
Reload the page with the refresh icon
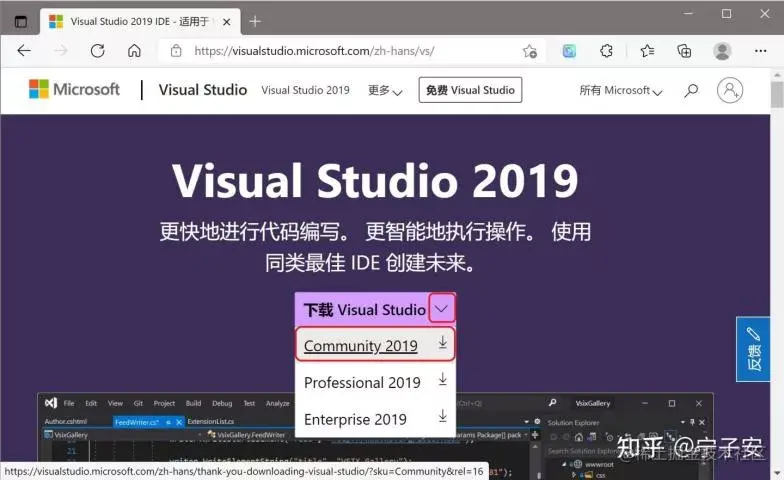98,50
